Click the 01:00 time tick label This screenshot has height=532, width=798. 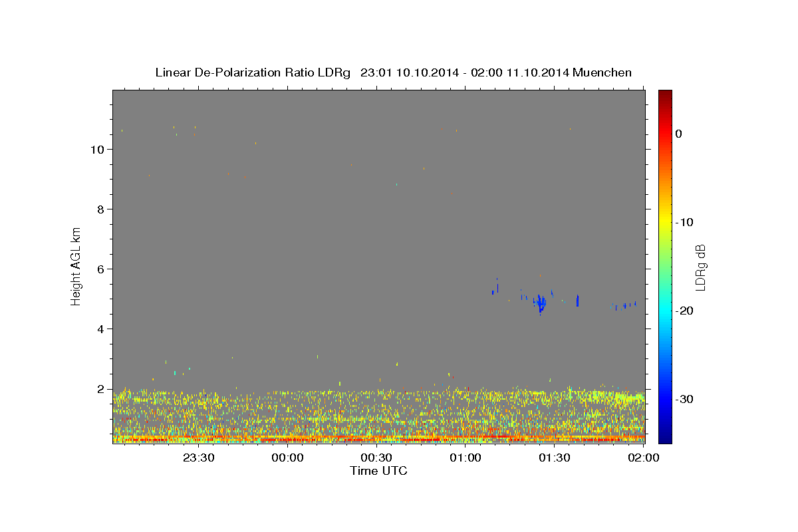coord(466,458)
